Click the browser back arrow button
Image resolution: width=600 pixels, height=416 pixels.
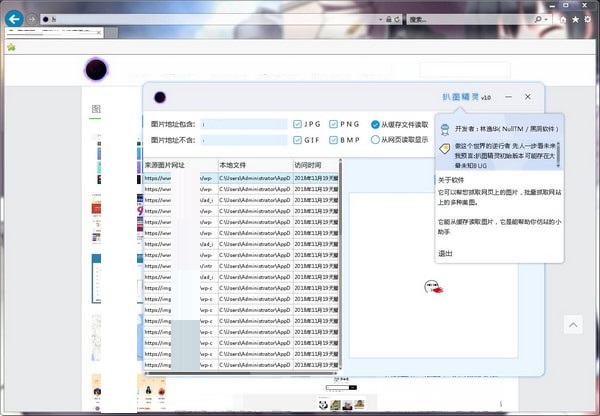click(14, 19)
